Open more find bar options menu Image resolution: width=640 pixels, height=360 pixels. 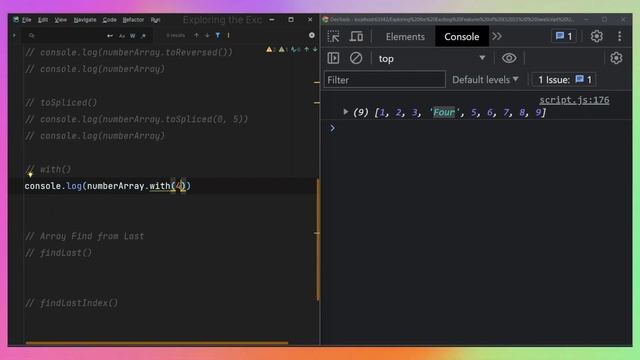tap(228, 36)
